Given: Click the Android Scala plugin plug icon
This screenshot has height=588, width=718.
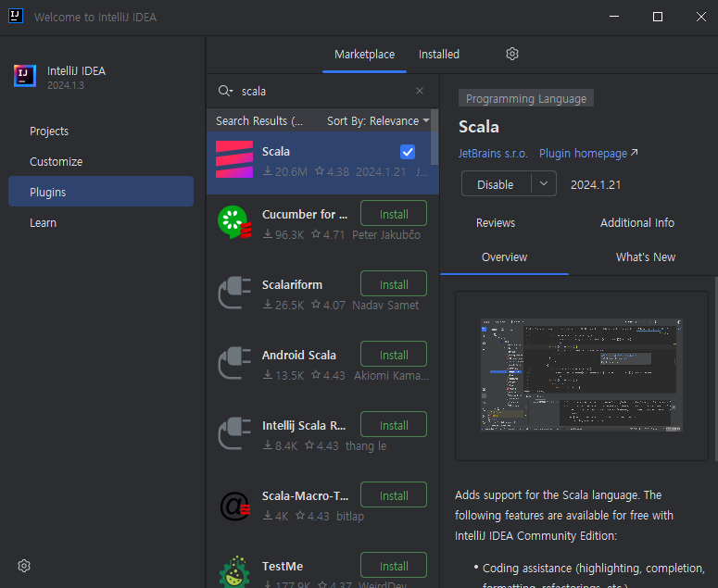Looking at the screenshot, I should [x=234, y=363].
